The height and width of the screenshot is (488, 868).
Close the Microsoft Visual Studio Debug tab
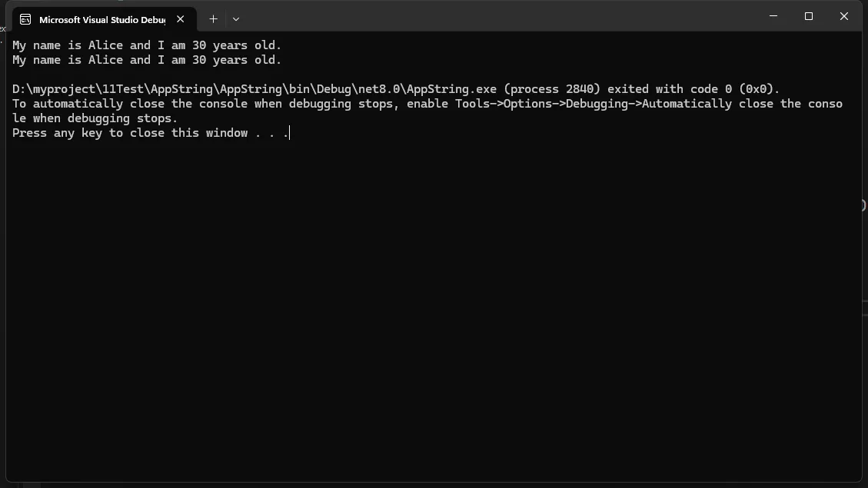181,19
